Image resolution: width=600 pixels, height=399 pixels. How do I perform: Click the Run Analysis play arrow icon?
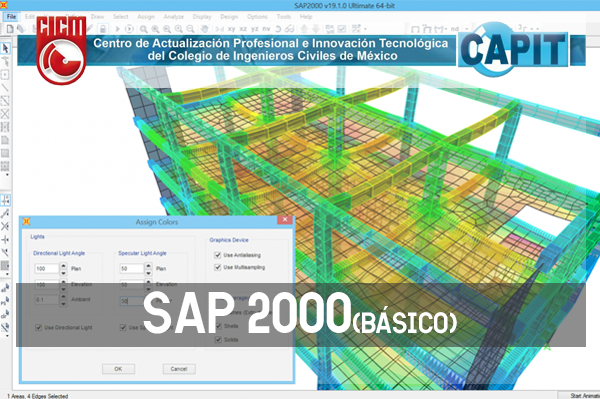click(x=117, y=29)
